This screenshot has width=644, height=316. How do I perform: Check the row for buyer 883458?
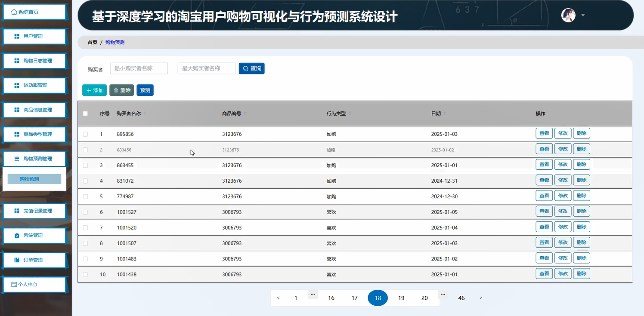pyautogui.click(x=85, y=150)
